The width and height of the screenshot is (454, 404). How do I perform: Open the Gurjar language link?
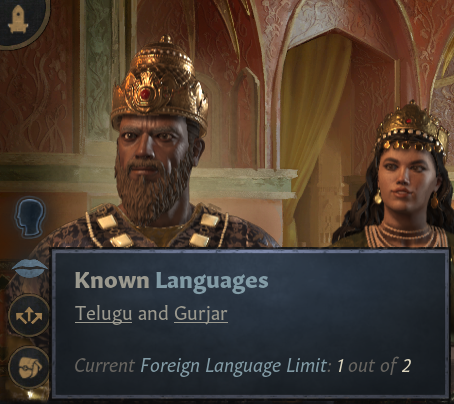point(201,314)
